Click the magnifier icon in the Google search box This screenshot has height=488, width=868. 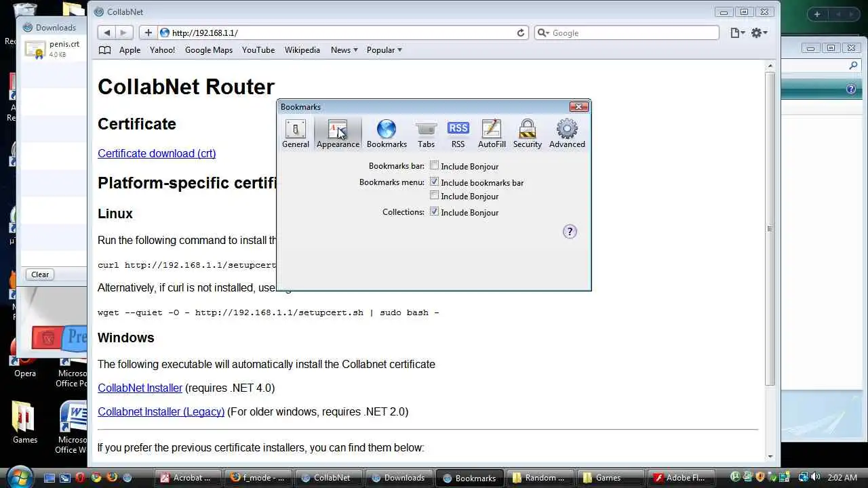(543, 33)
